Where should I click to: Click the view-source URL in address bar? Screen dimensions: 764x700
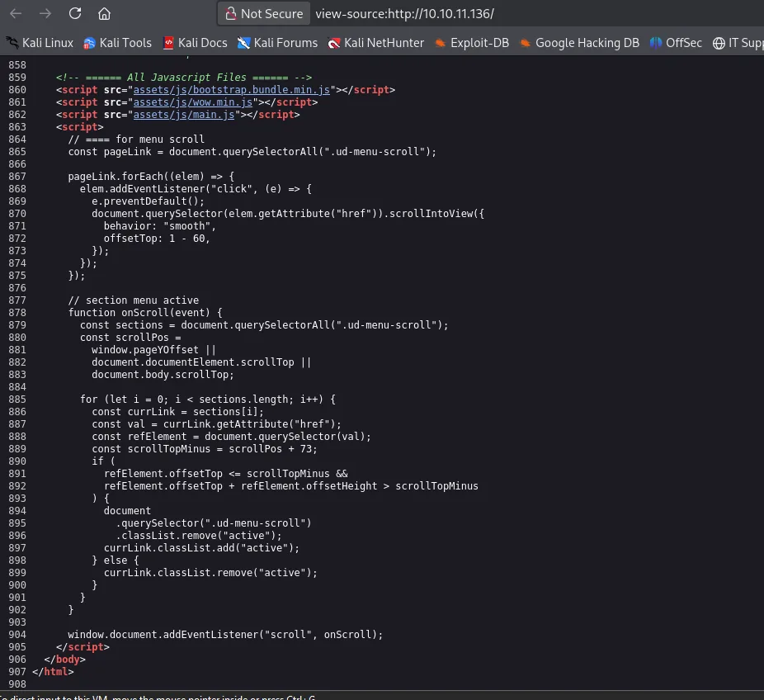404,14
